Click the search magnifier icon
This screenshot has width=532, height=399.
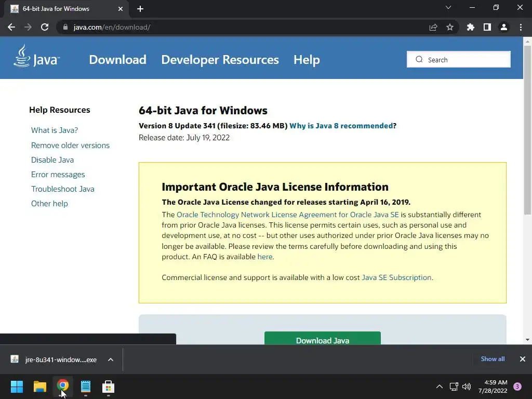point(419,59)
